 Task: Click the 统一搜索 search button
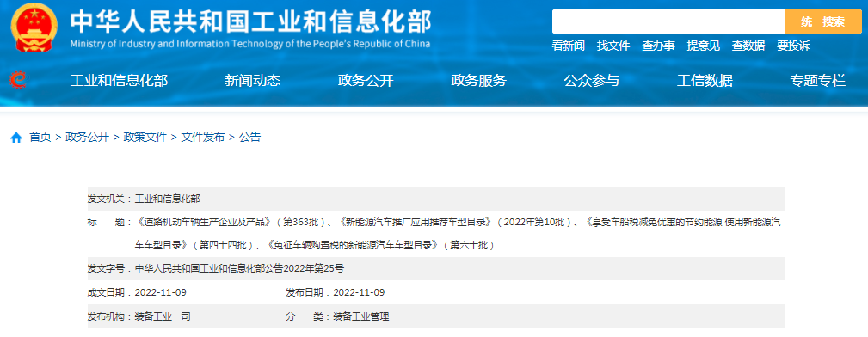coord(822,21)
